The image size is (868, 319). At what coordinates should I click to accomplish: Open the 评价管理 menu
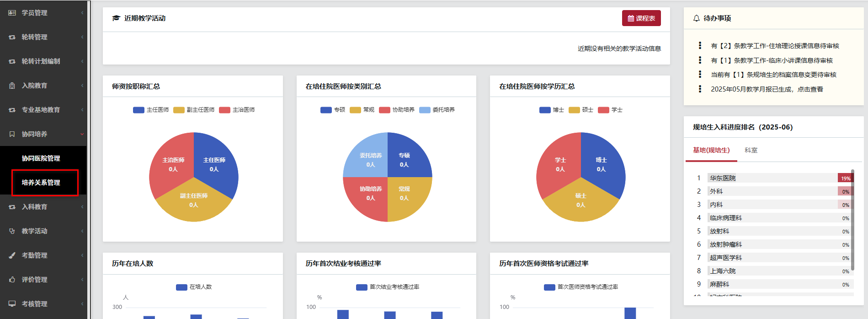pyautogui.click(x=43, y=280)
